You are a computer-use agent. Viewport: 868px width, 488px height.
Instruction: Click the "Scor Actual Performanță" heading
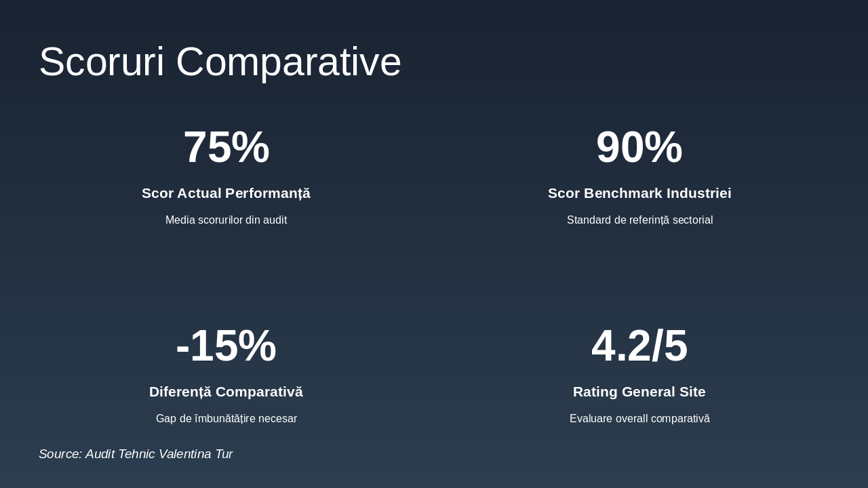pos(226,193)
